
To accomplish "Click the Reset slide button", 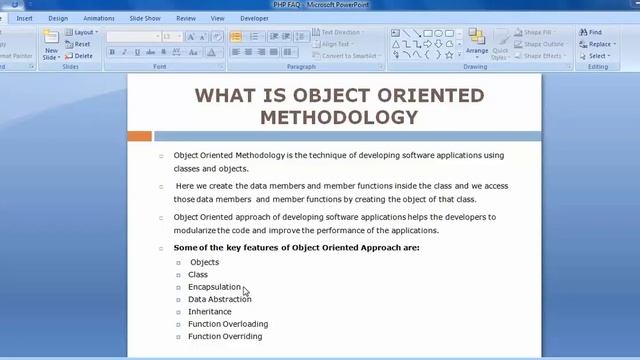I will click(78, 44).
